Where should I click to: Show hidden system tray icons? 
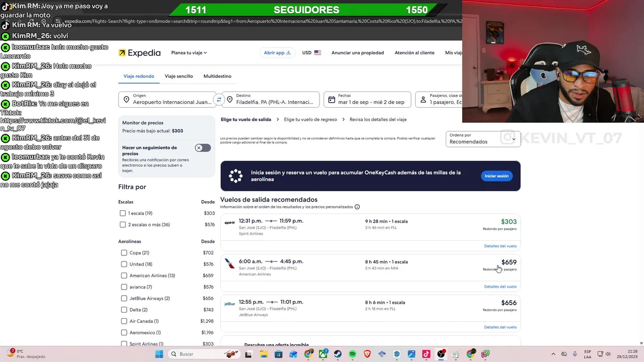553,354
